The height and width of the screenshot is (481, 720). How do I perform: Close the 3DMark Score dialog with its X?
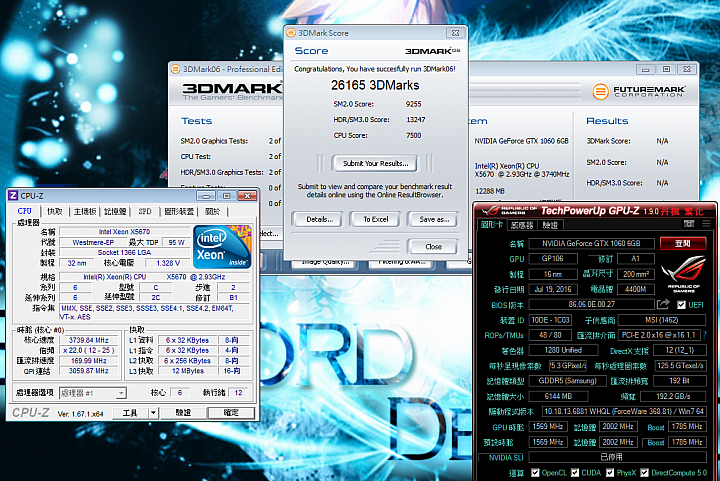(x=456, y=33)
